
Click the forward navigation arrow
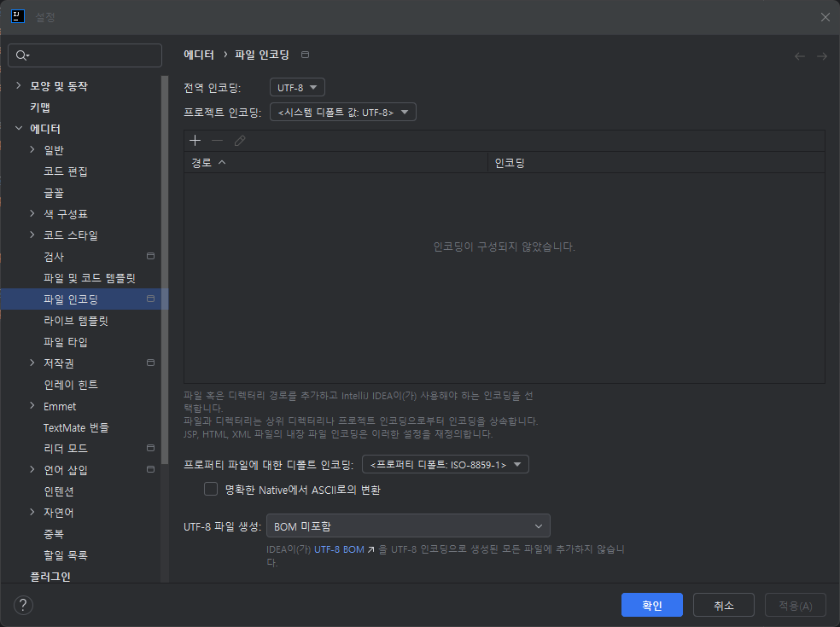[x=822, y=56]
